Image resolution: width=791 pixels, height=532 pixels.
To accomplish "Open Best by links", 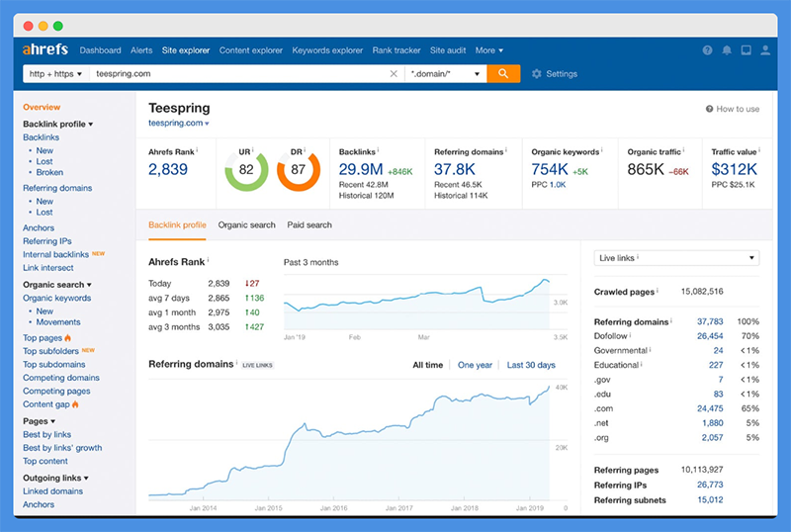I will tap(46, 434).
